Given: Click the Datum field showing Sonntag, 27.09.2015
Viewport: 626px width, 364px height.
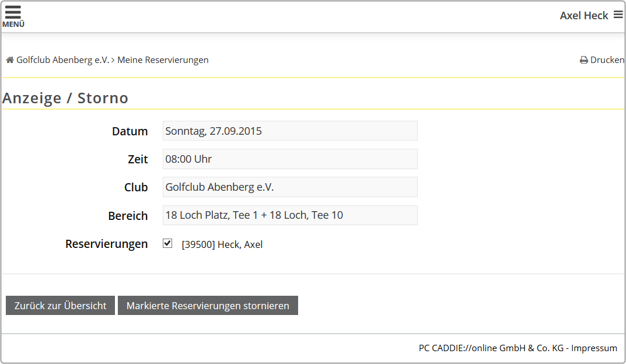Looking at the screenshot, I should (290, 131).
